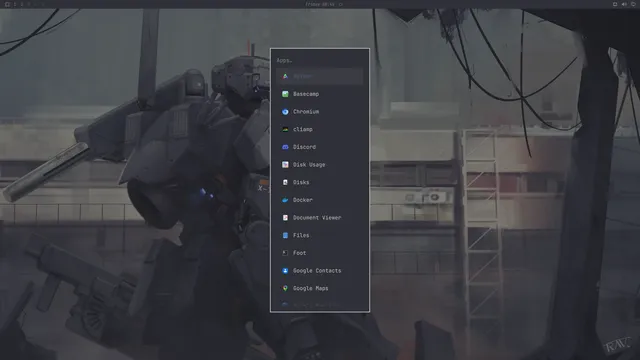The width and height of the screenshot is (640, 360).
Task: Launch the Foot terminal icon
Action: [x=285, y=253]
